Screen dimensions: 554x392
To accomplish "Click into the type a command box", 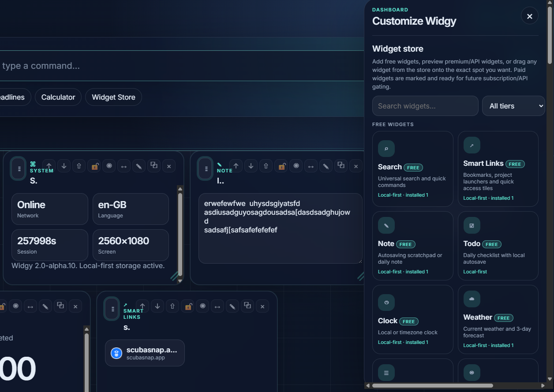I will point(182,66).
